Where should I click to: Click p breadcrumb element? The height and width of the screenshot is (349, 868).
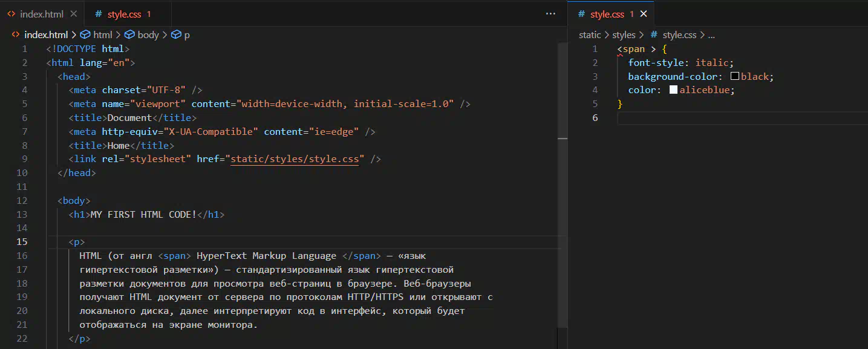(187, 34)
